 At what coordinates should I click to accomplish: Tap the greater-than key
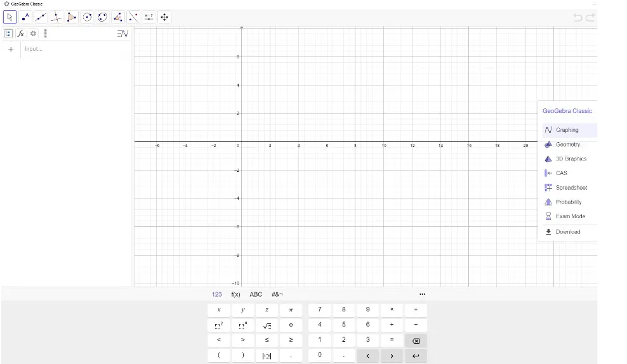[x=242, y=340]
